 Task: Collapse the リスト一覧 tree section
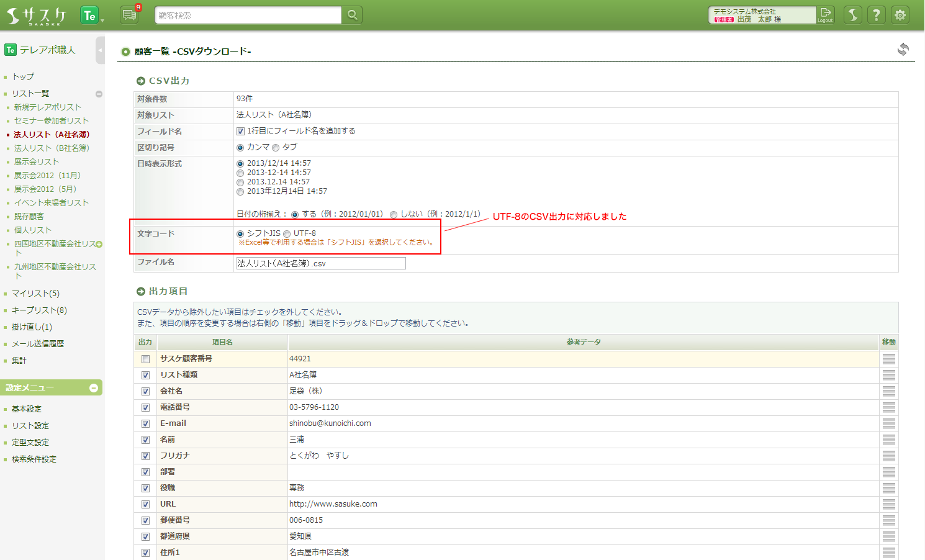(99, 94)
